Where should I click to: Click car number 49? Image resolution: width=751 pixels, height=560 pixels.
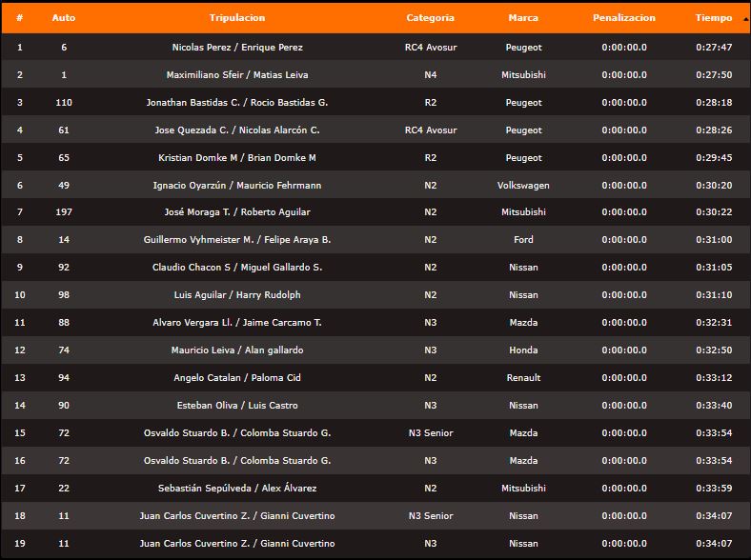64,185
